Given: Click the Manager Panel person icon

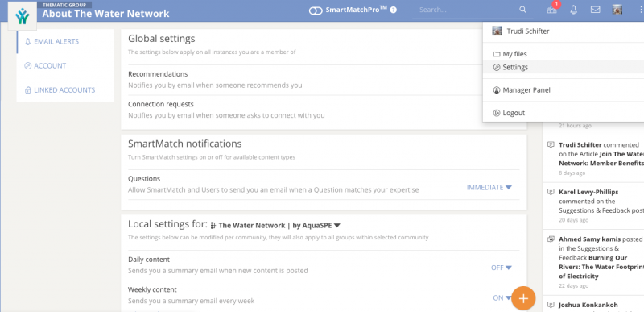Looking at the screenshot, I should pyautogui.click(x=497, y=90).
